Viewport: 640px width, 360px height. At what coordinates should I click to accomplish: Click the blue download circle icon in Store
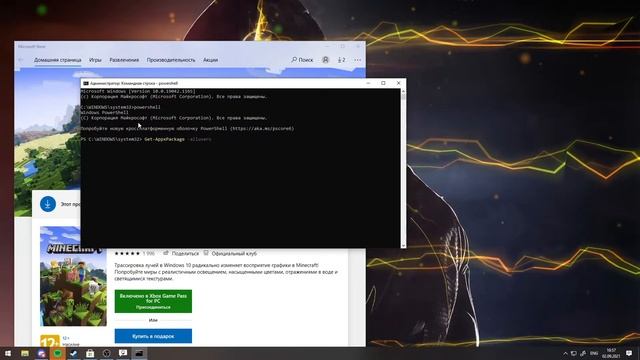pos(48,204)
